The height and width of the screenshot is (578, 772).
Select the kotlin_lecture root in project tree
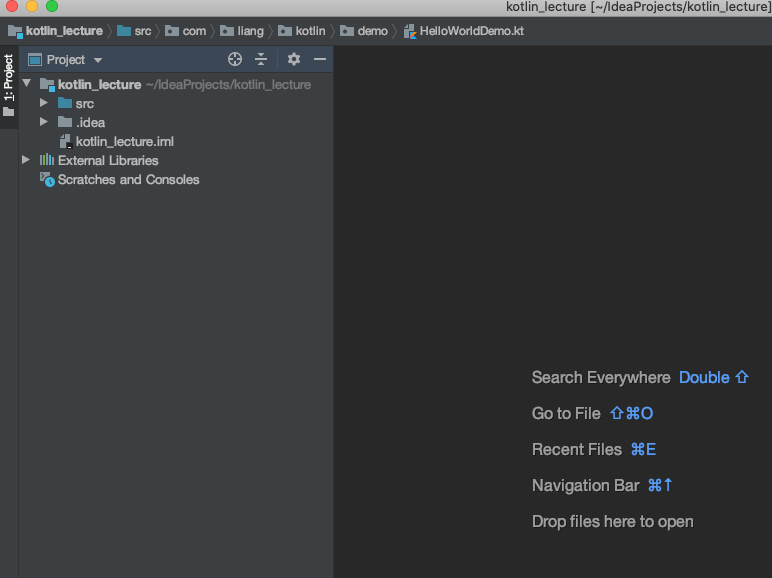[99, 85]
